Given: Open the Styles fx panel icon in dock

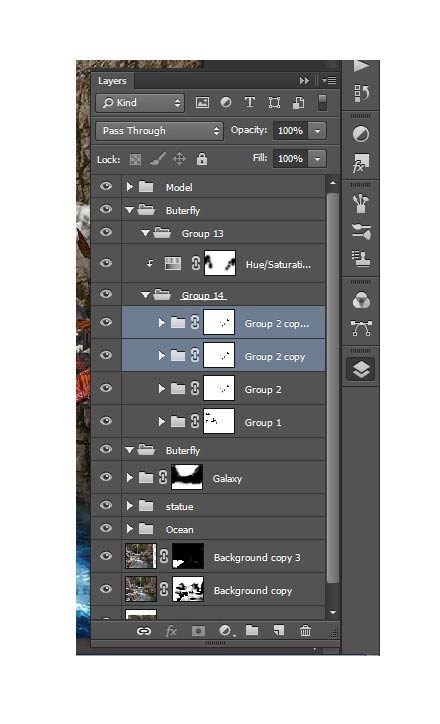Looking at the screenshot, I should pyautogui.click(x=361, y=163).
